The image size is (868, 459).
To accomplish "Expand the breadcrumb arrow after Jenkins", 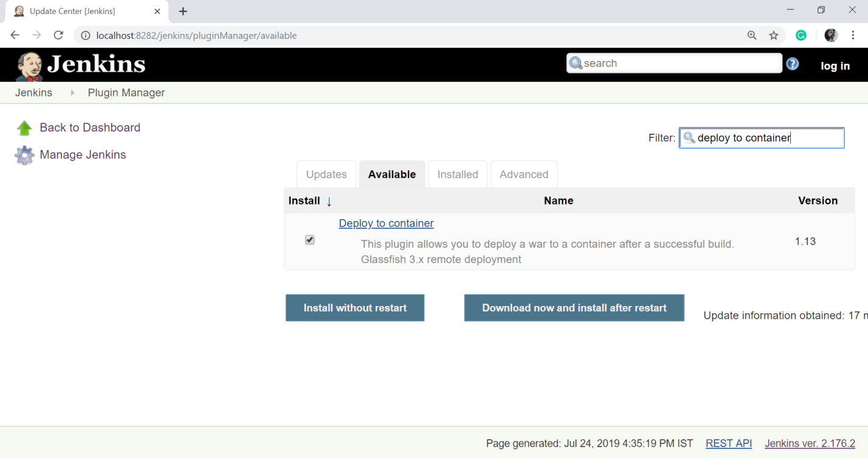I will pos(72,93).
